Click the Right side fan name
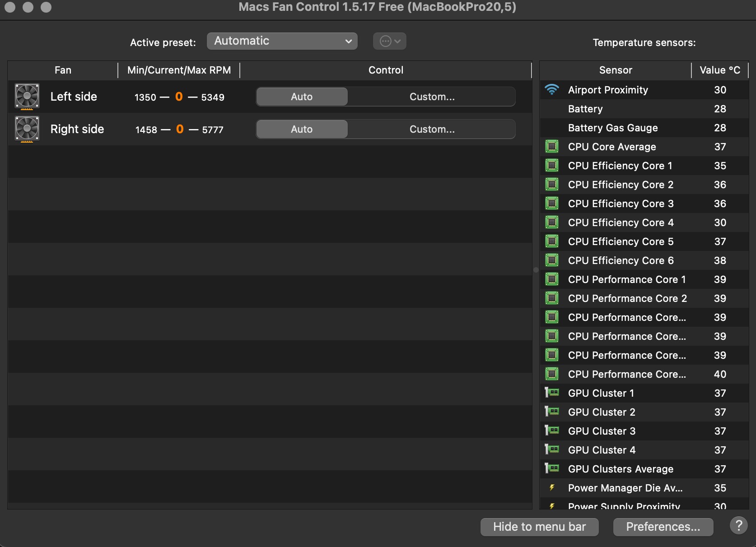The height and width of the screenshot is (547, 756). 77,129
